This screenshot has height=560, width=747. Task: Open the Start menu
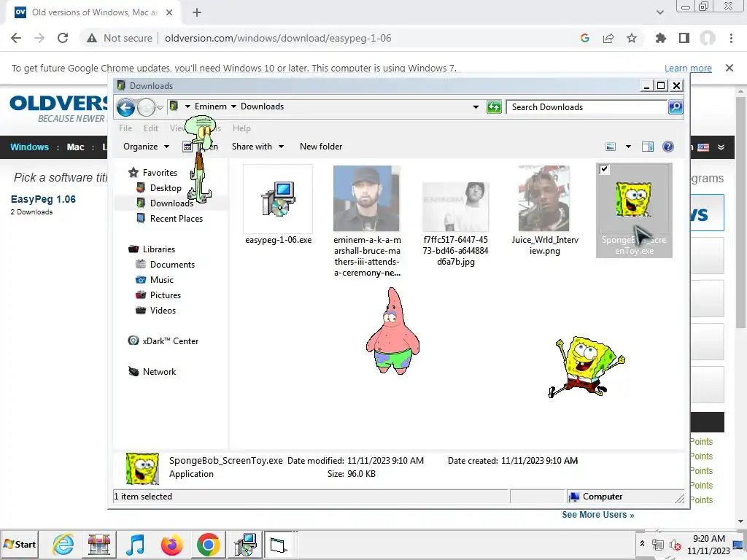[20, 544]
